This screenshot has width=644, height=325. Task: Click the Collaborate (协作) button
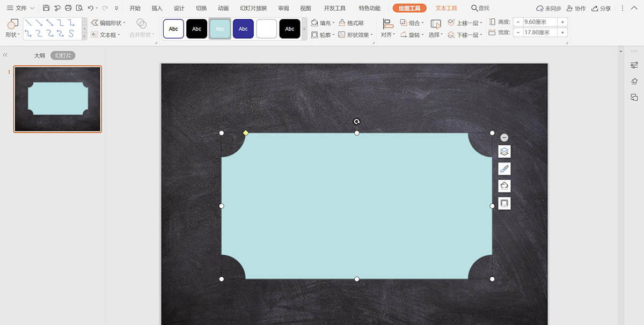576,9
